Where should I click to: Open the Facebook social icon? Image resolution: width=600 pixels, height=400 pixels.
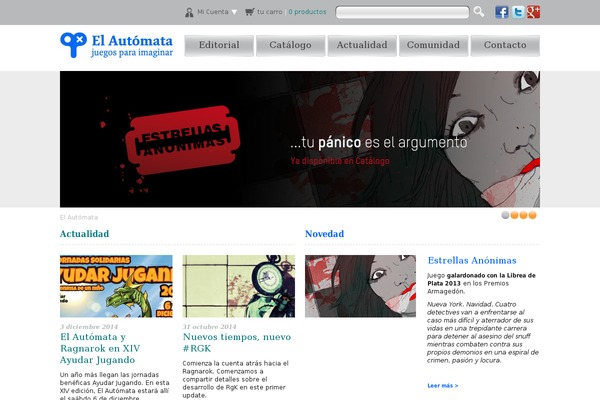point(502,12)
